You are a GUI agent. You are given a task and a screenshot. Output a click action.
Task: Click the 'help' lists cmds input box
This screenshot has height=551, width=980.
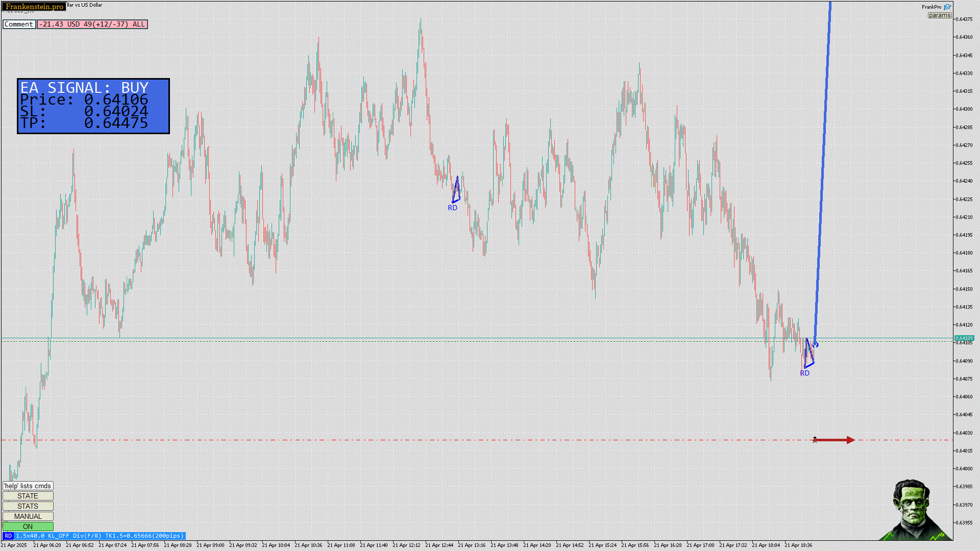pos(28,486)
